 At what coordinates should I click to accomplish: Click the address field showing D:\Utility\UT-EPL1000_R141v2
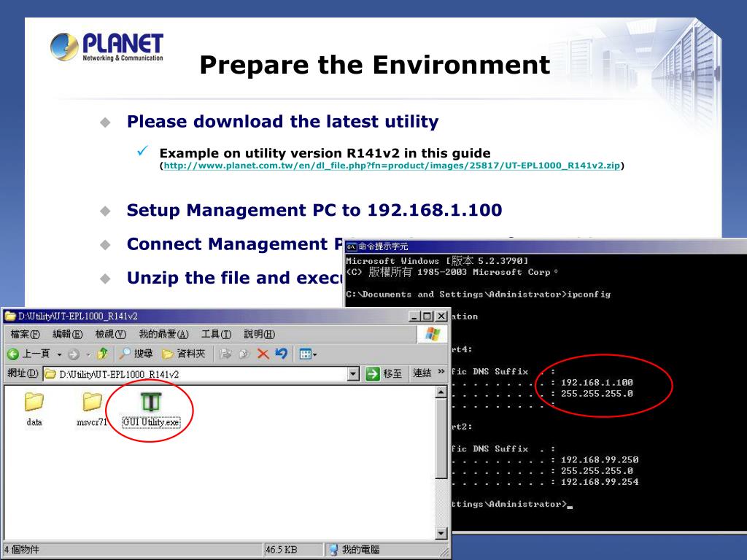[196, 374]
